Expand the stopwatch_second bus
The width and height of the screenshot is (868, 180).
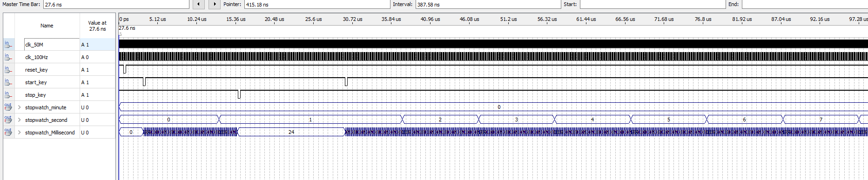point(19,120)
